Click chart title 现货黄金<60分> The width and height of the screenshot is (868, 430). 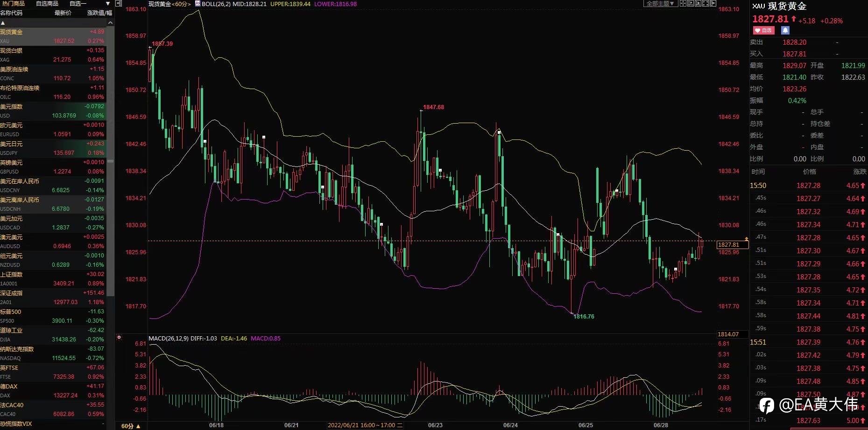click(169, 4)
